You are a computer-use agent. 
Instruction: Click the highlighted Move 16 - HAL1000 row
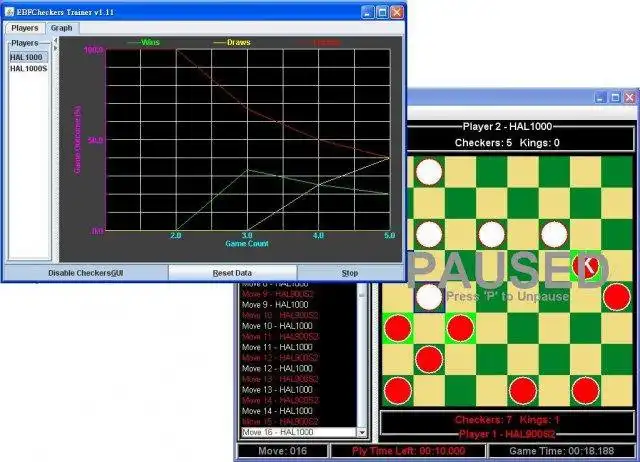point(299,432)
